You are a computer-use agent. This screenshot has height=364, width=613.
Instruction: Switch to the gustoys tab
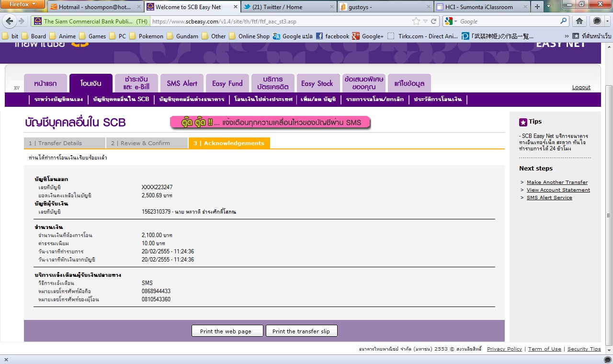click(x=385, y=7)
